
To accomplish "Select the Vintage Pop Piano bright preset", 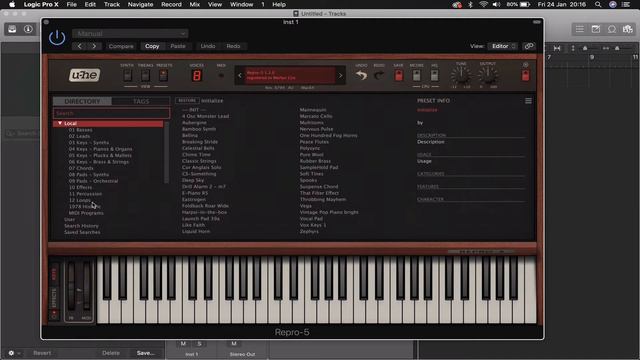I will 329,212.
